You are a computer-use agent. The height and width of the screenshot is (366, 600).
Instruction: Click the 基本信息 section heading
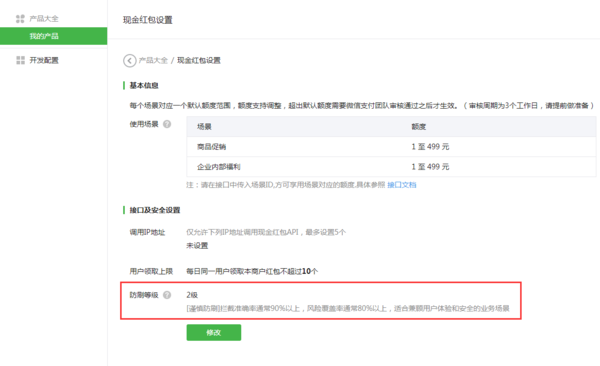click(144, 85)
